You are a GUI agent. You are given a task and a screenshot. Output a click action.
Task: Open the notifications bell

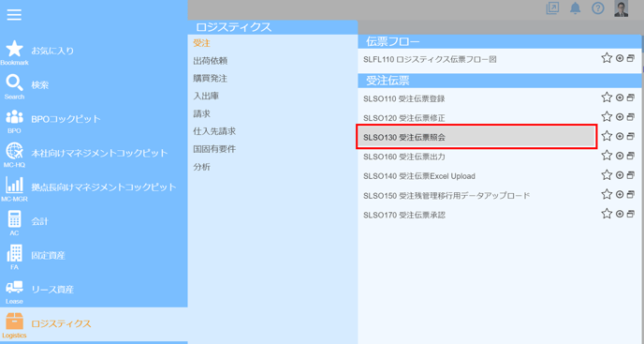(576, 8)
